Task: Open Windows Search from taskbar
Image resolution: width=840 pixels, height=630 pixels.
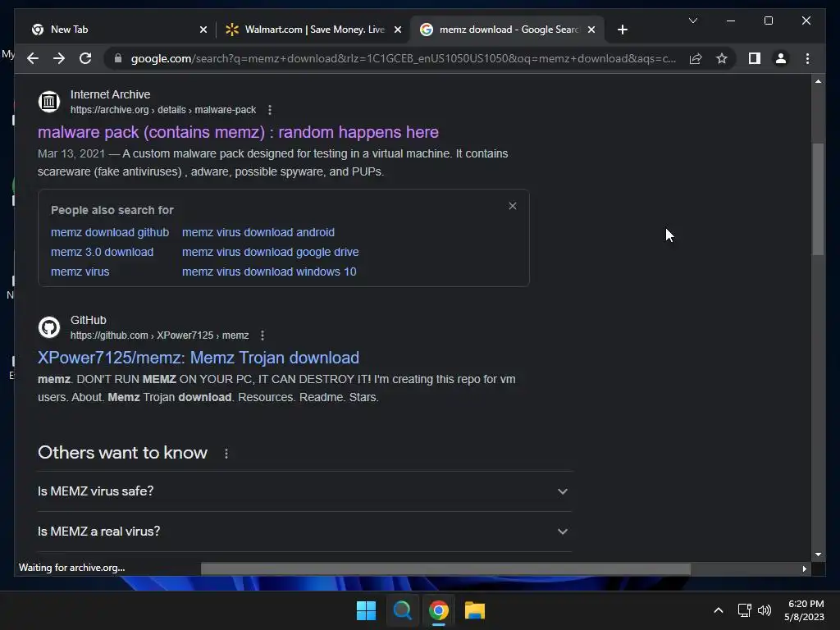Action: coord(402,610)
